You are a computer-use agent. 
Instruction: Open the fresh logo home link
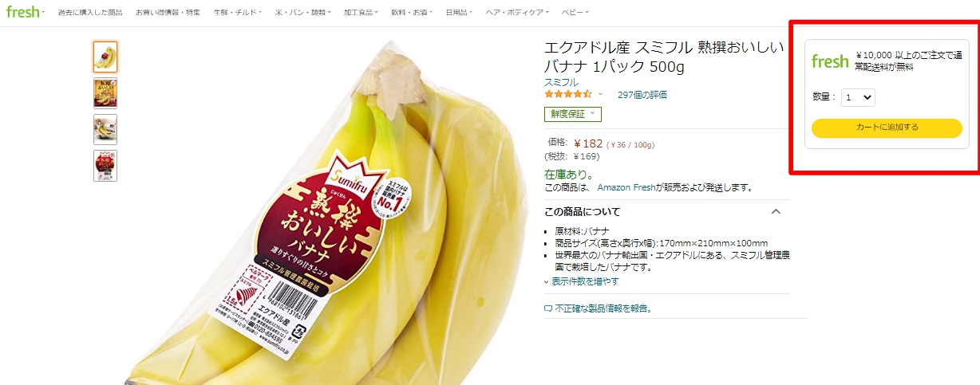[22, 12]
